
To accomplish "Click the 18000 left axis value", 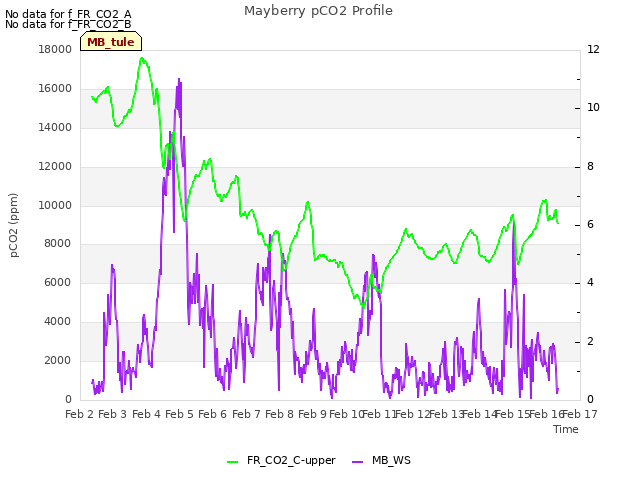I will [55, 50].
